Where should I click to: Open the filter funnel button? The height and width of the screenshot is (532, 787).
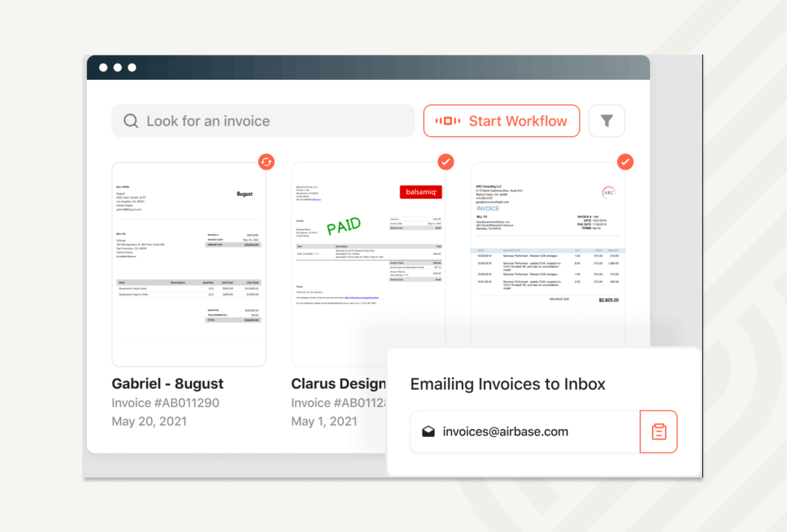[x=607, y=121]
